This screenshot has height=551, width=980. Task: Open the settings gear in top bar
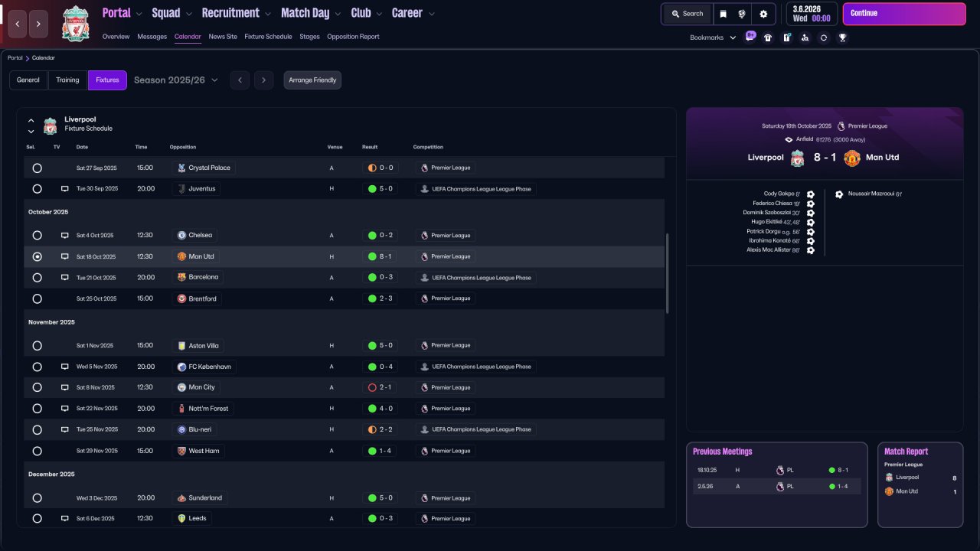click(x=763, y=14)
